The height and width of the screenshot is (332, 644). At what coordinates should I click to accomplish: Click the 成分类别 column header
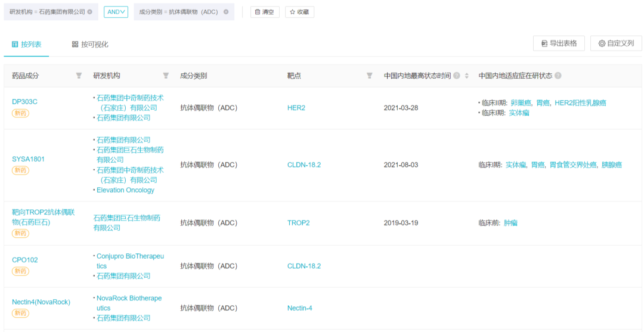coord(193,76)
